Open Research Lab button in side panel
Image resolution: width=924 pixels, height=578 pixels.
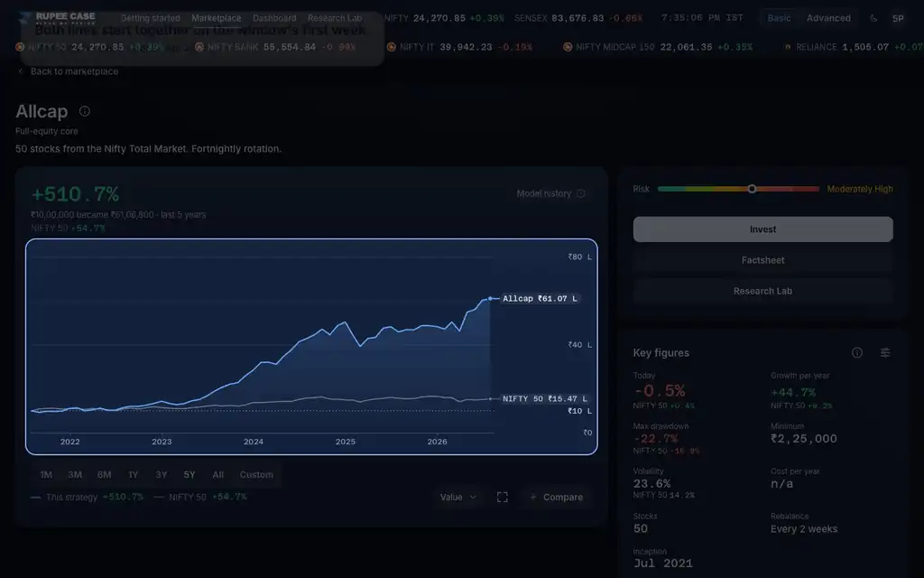point(763,291)
